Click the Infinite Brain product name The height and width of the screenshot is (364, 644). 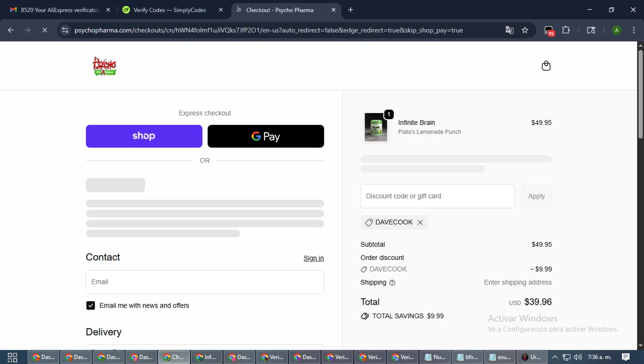pyautogui.click(x=416, y=122)
